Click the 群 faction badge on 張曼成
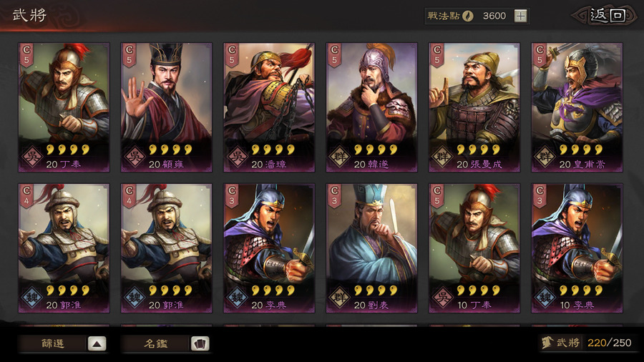Screen dimensions: 644x362 (442, 157)
